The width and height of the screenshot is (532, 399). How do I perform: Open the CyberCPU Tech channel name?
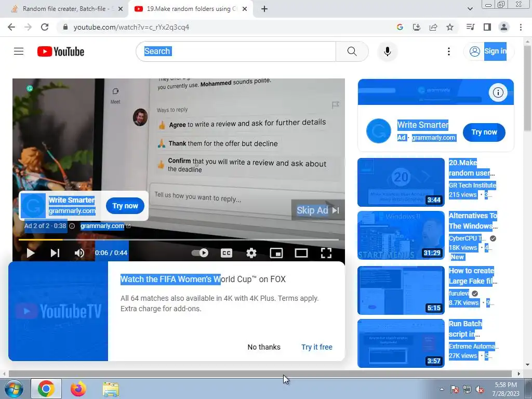467,238
